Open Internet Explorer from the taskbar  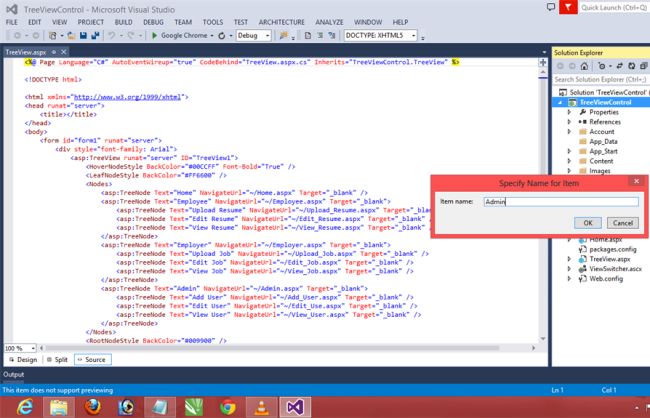tap(25, 407)
